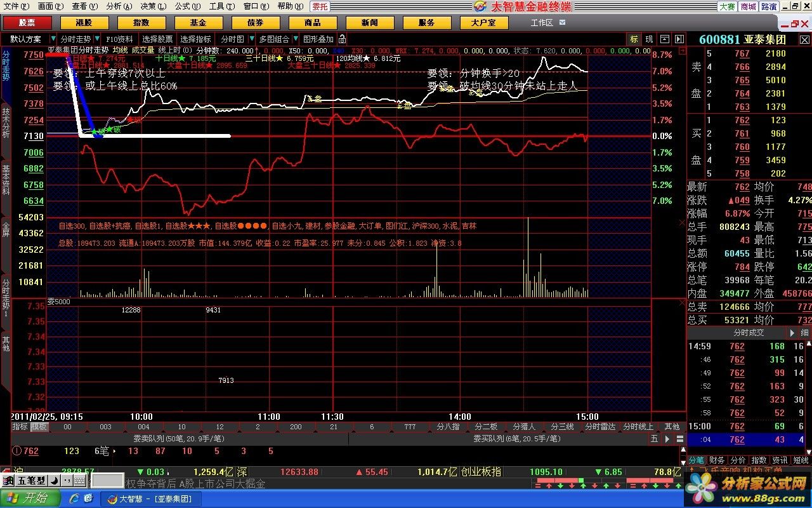Image resolution: width=812 pixels, height=508 pixels.
Task: Click the lock icon after 图形叠加
Action: point(343,39)
